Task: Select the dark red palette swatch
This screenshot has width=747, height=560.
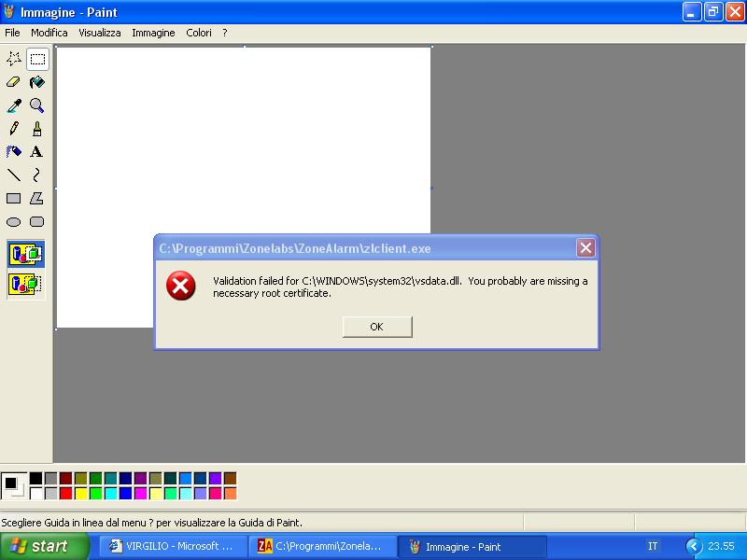Action: point(65,478)
